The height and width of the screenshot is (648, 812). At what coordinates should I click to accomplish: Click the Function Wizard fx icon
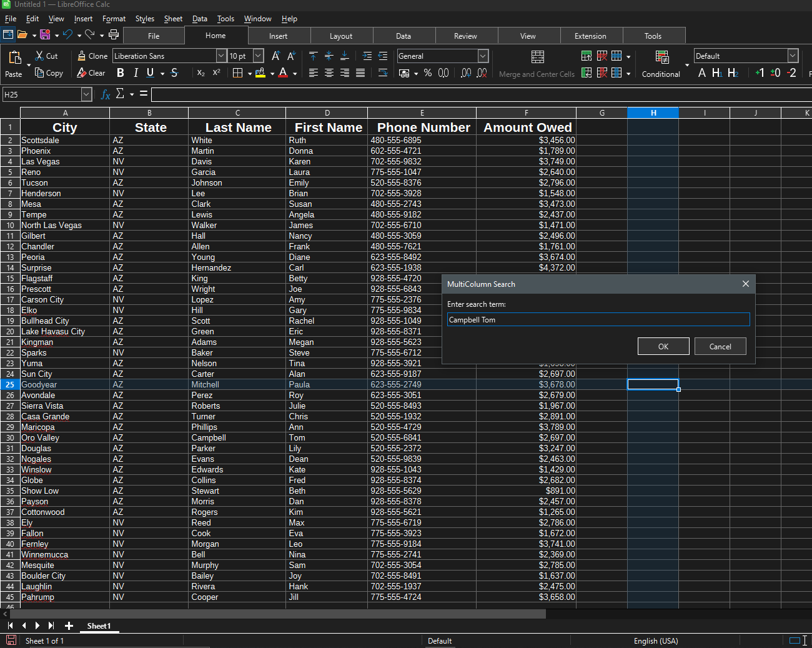point(106,94)
